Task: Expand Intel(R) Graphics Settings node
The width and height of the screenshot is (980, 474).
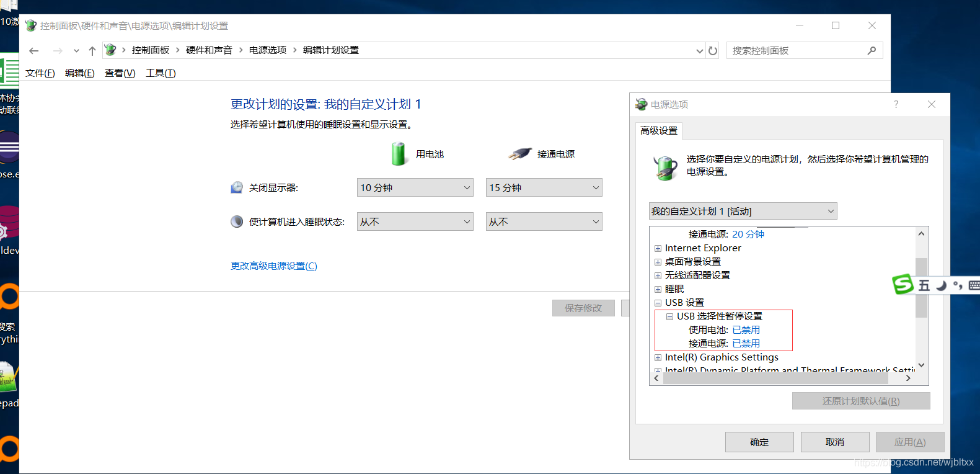Action: 658,357
